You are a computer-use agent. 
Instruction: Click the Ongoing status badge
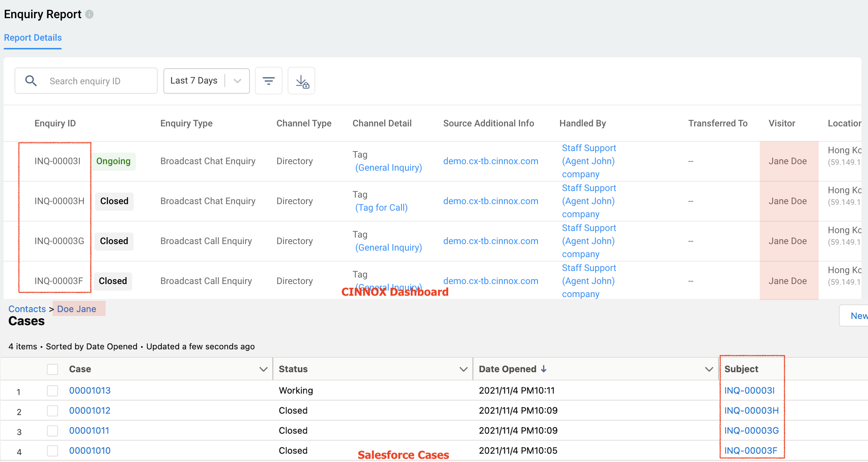(113, 161)
